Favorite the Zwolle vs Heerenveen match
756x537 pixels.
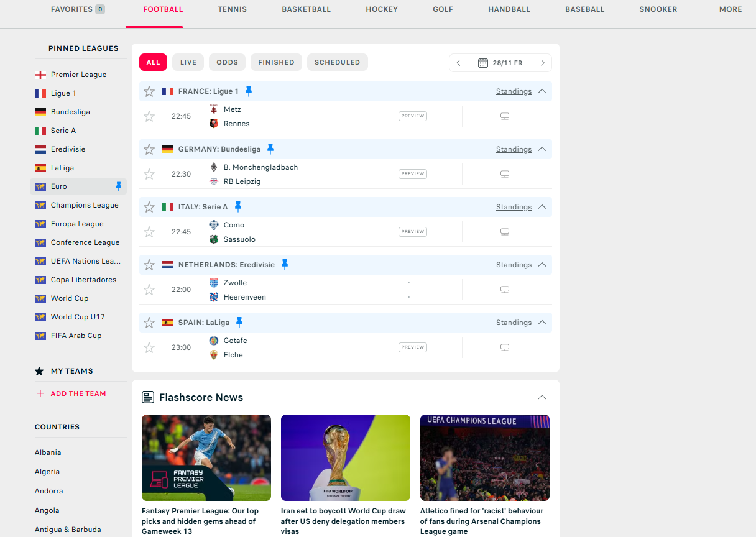[149, 290]
